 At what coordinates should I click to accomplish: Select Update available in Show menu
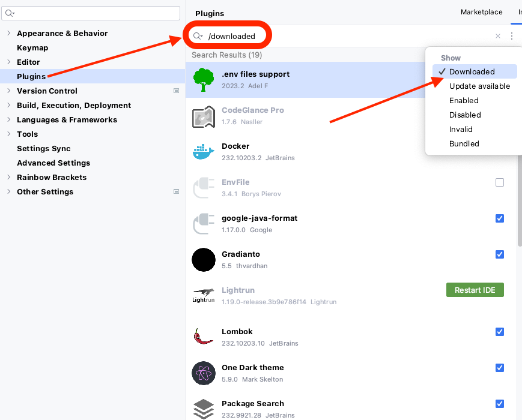[479, 86]
